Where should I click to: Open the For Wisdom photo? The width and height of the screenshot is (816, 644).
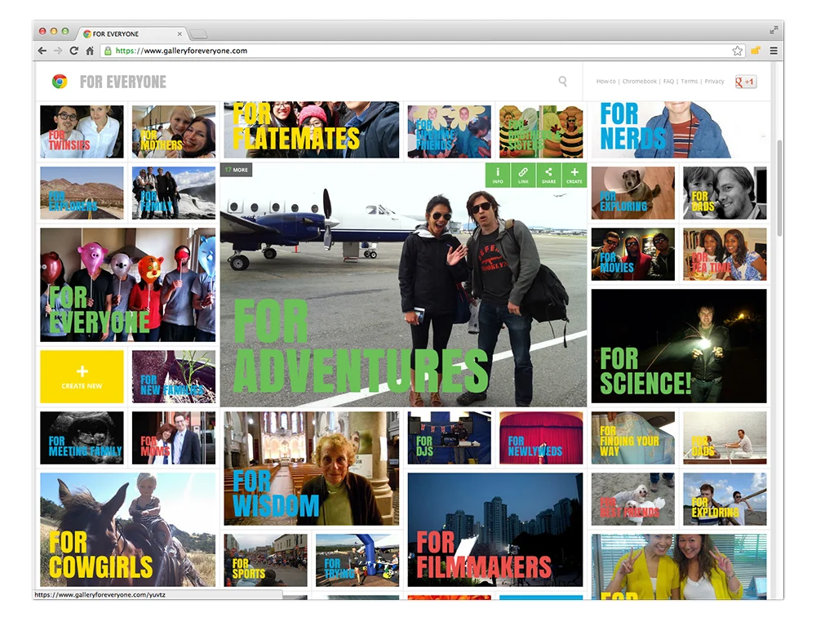[x=312, y=469]
